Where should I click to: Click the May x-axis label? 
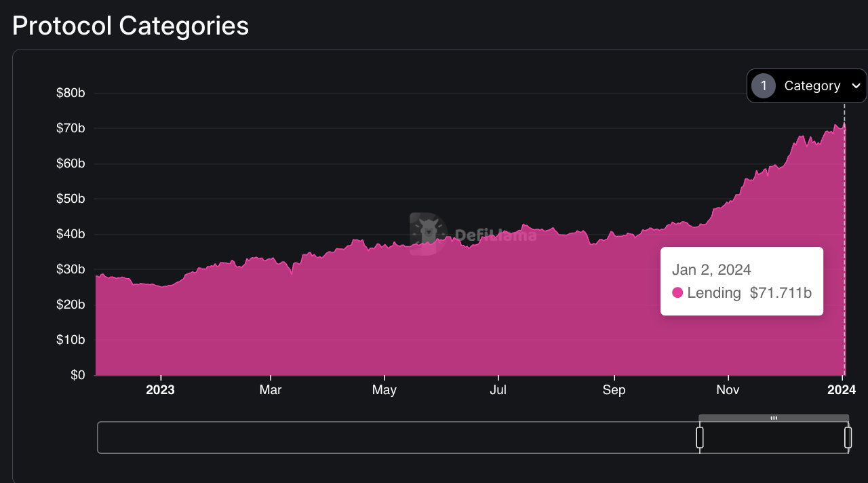pyautogui.click(x=384, y=390)
